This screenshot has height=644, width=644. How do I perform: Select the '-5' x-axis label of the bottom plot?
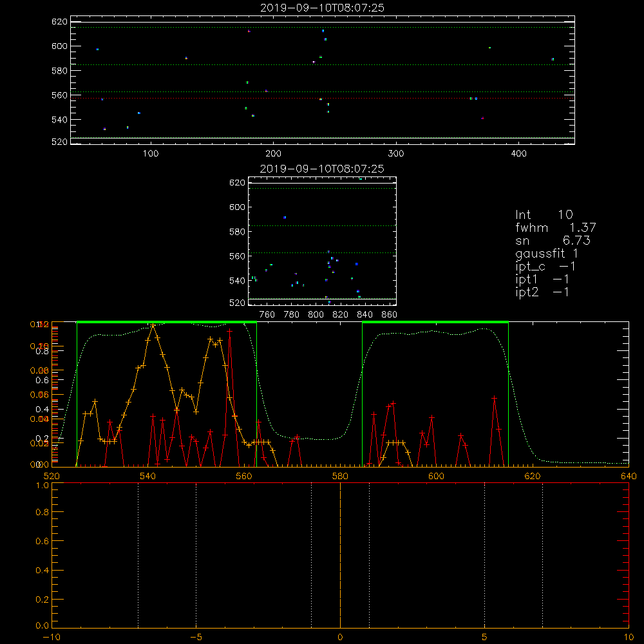[x=196, y=637]
